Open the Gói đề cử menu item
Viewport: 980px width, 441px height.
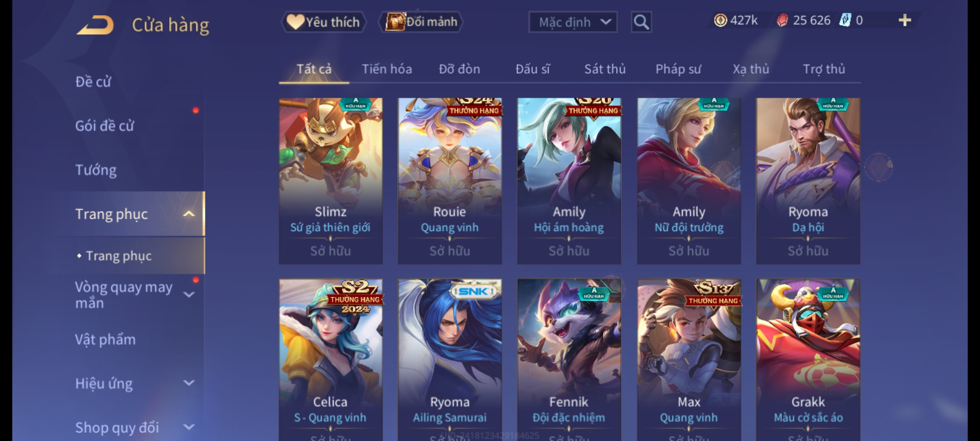105,126
